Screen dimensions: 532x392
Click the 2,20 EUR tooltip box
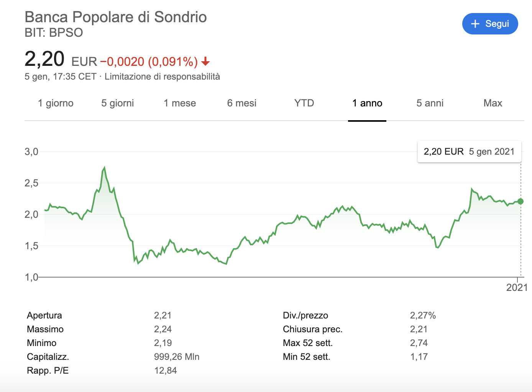tap(469, 152)
